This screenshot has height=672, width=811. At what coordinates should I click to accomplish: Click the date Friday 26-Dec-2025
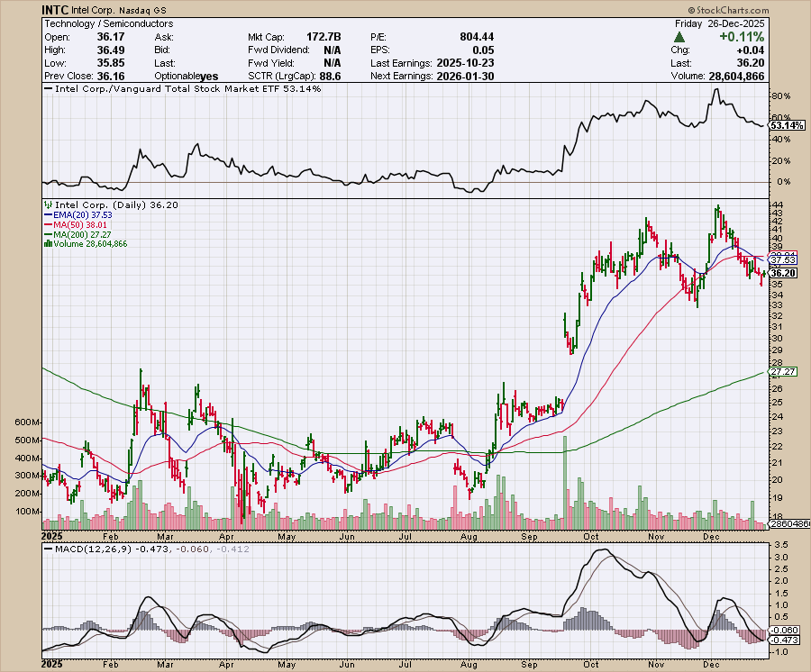pyautogui.click(x=719, y=23)
